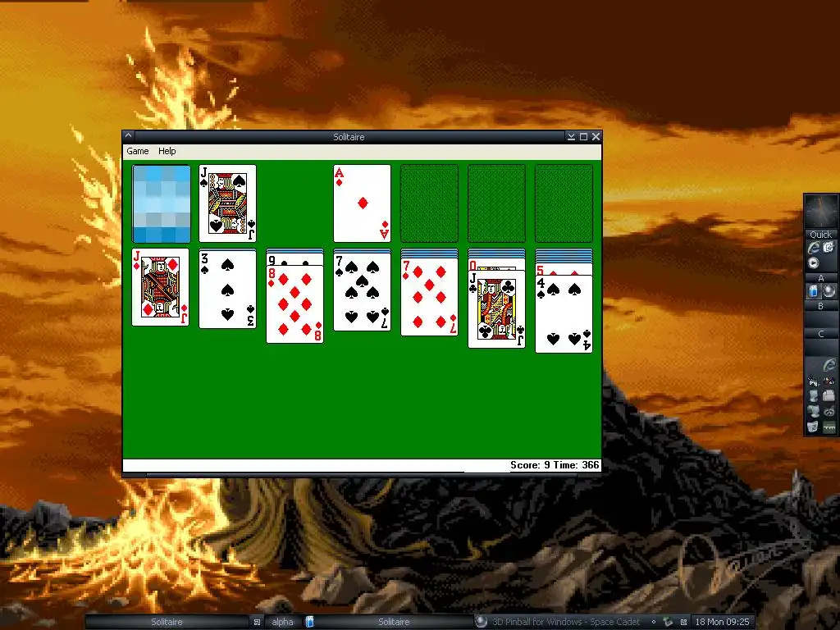Click the fourth empty foundation slot

(564, 203)
